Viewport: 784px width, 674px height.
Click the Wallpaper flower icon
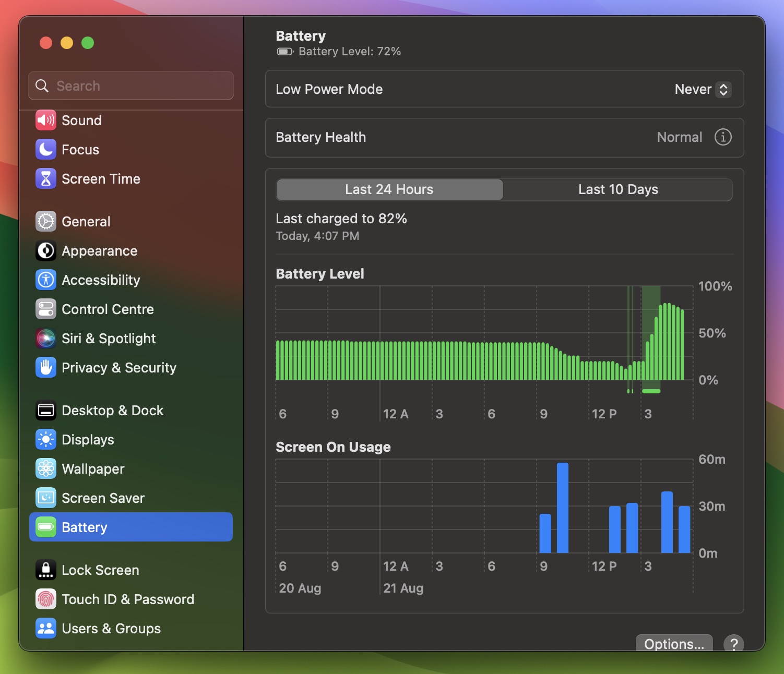(x=45, y=468)
